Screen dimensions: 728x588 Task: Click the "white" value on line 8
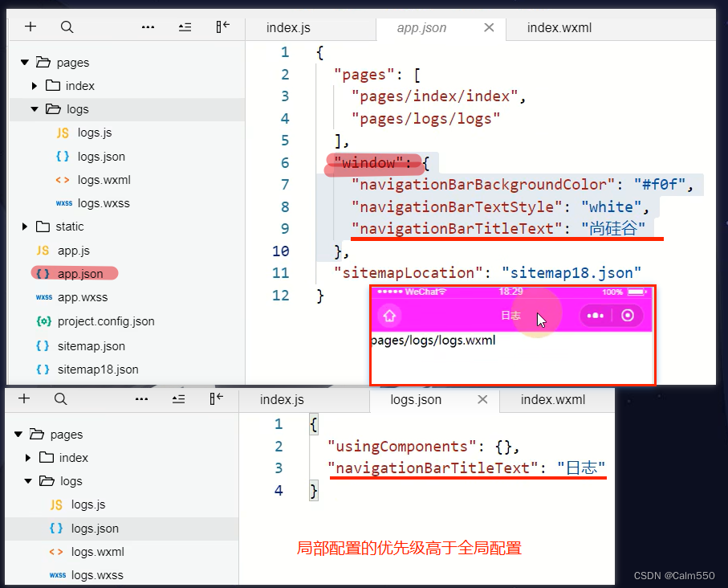tap(612, 207)
